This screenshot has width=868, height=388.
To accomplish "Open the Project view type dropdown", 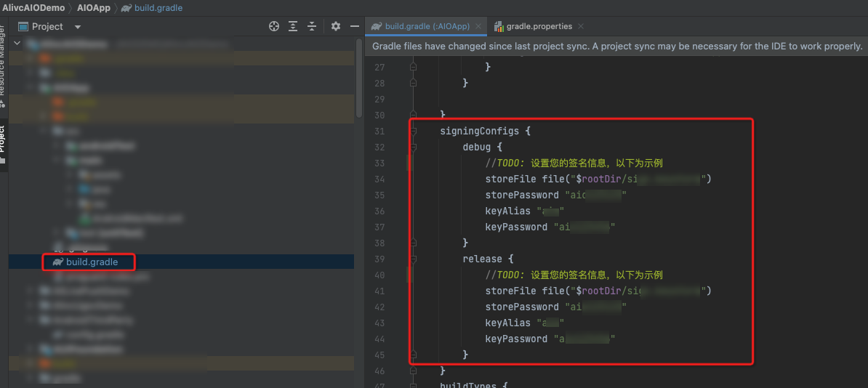I will pos(78,27).
